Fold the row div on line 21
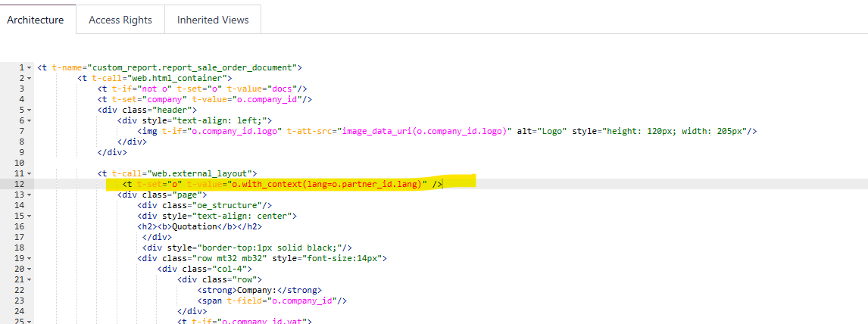 click(30, 279)
